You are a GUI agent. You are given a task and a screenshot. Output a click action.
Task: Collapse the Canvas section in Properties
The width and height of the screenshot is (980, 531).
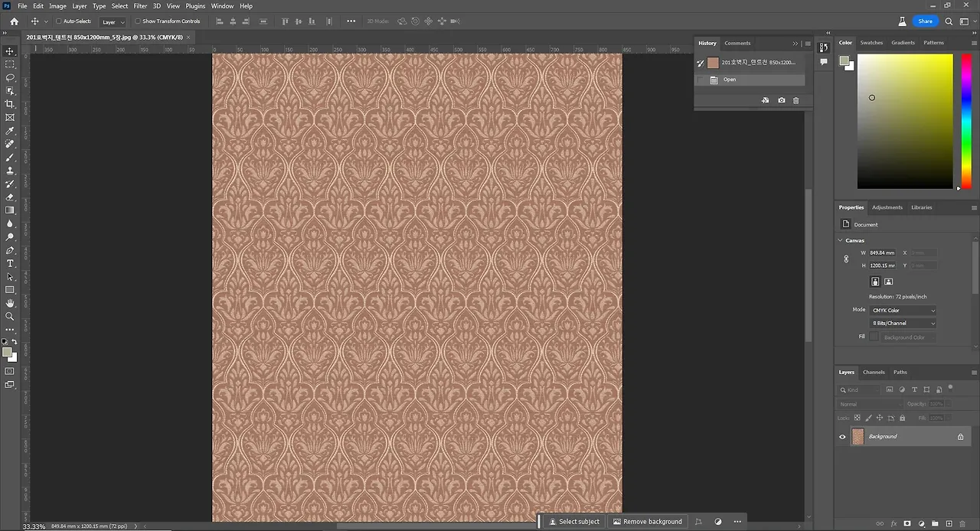[840, 240]
